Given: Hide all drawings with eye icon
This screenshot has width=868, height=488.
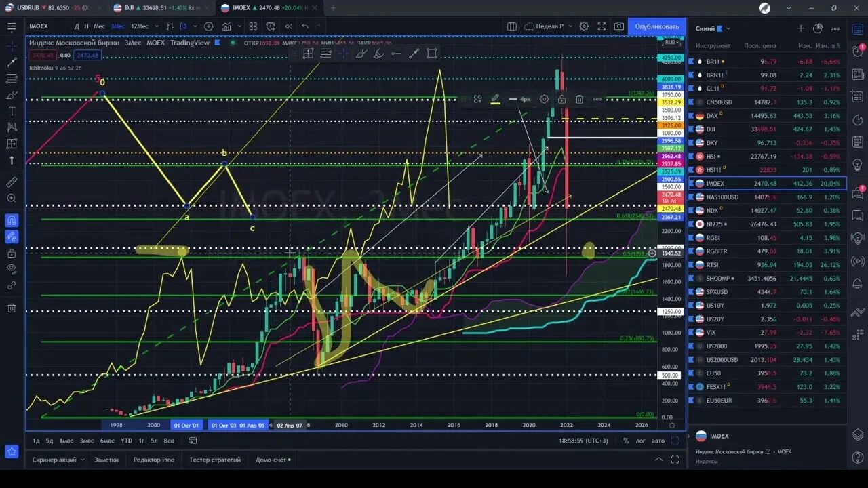Looking at the screenshot, I should [x=12, y=269].
